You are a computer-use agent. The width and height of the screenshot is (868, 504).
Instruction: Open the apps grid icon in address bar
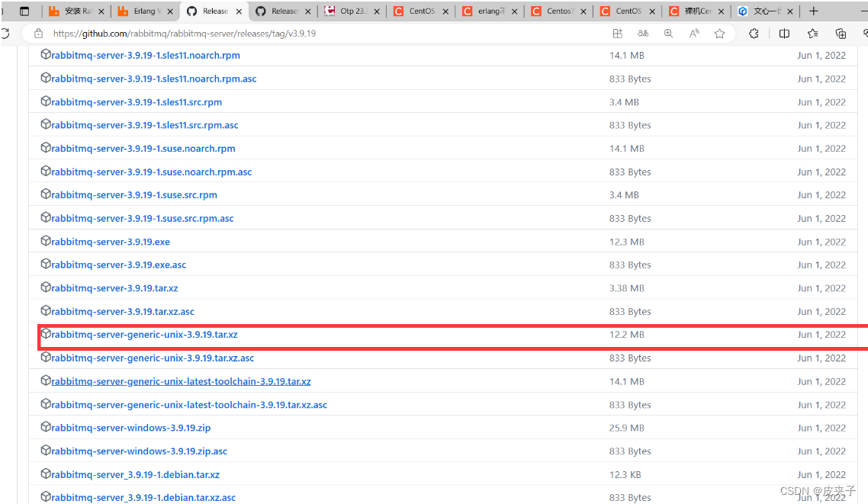click(x=618, y=34)
